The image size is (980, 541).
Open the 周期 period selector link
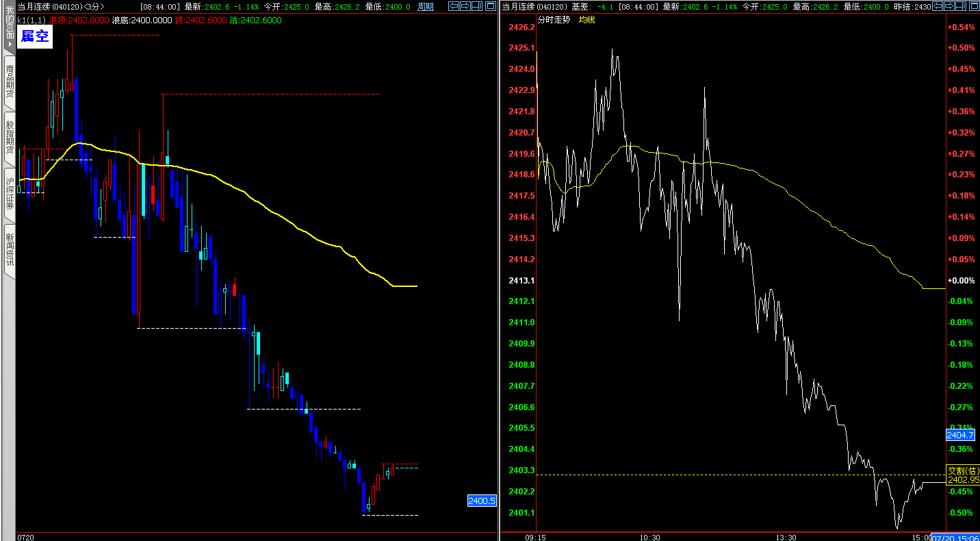[425, 6]
